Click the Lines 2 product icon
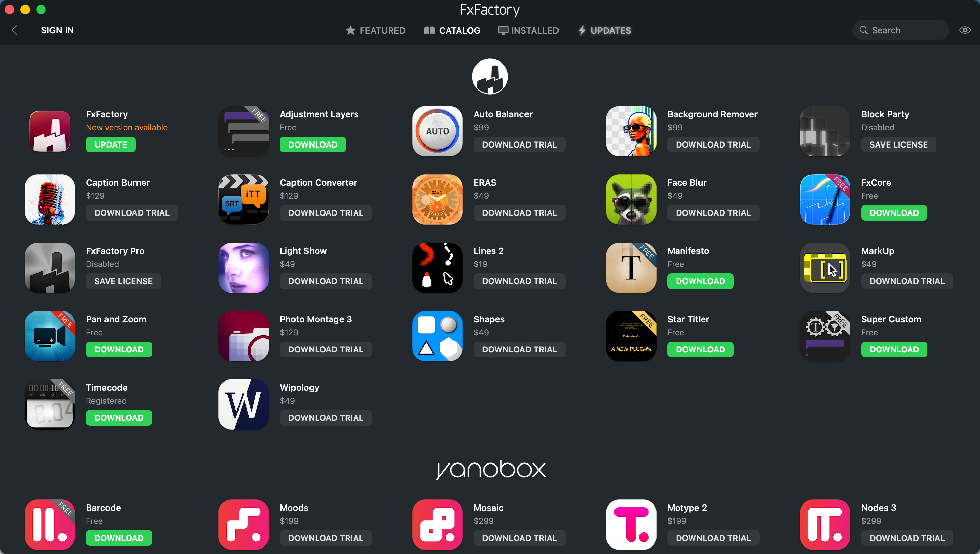Image resolution: width=980 pixels, height=554 pixels. pos(437,268)
